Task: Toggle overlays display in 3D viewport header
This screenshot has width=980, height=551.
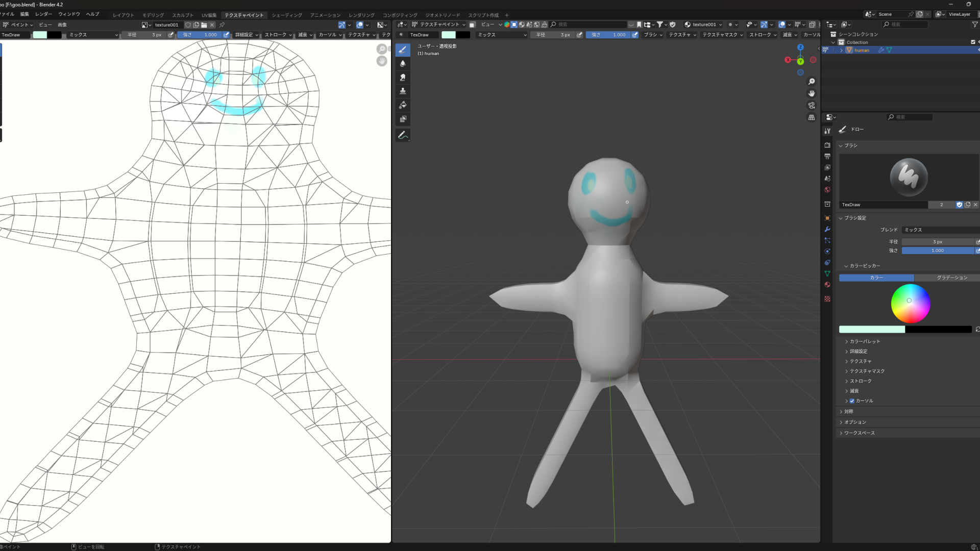Action: click(x=781, y=24)
